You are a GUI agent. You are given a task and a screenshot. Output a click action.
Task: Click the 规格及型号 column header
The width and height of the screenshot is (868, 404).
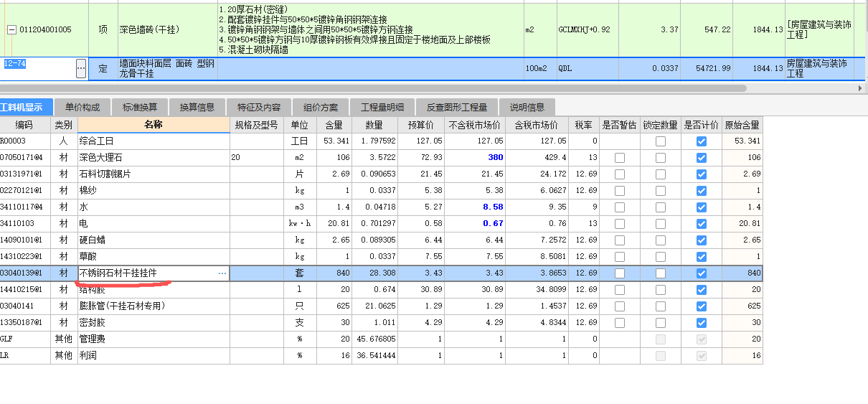point(256,125)
